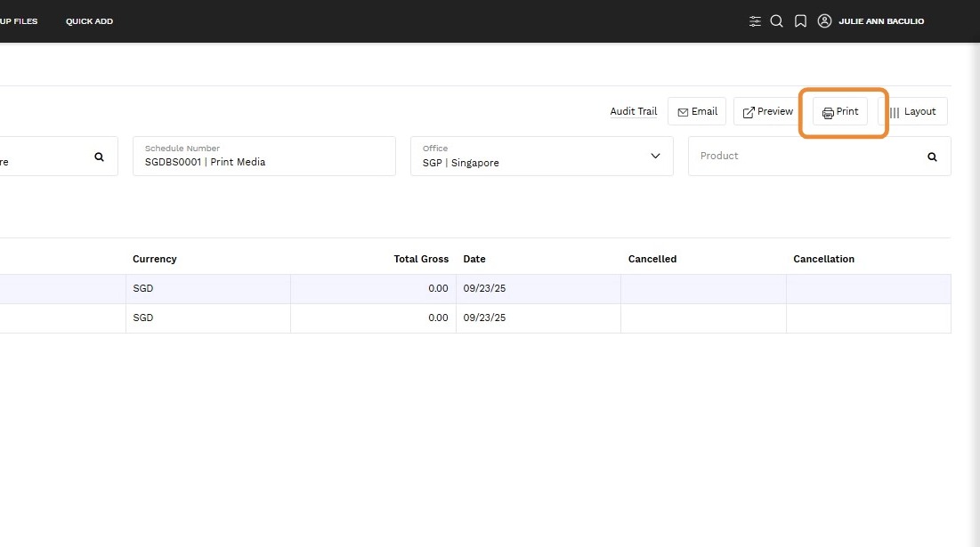
Task: Open the Julie Ann Baculio user menu
Action: pyautogui.click(x=881, y=21)
